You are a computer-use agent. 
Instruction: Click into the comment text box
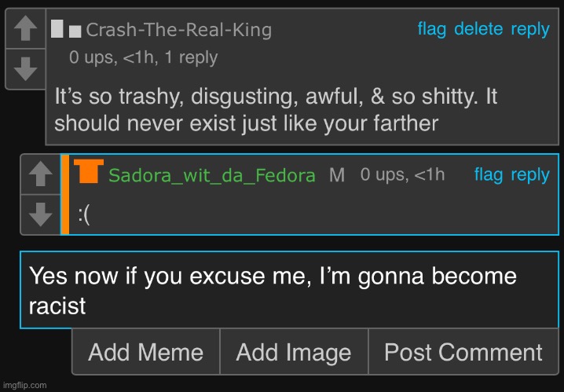coord(289,290)
